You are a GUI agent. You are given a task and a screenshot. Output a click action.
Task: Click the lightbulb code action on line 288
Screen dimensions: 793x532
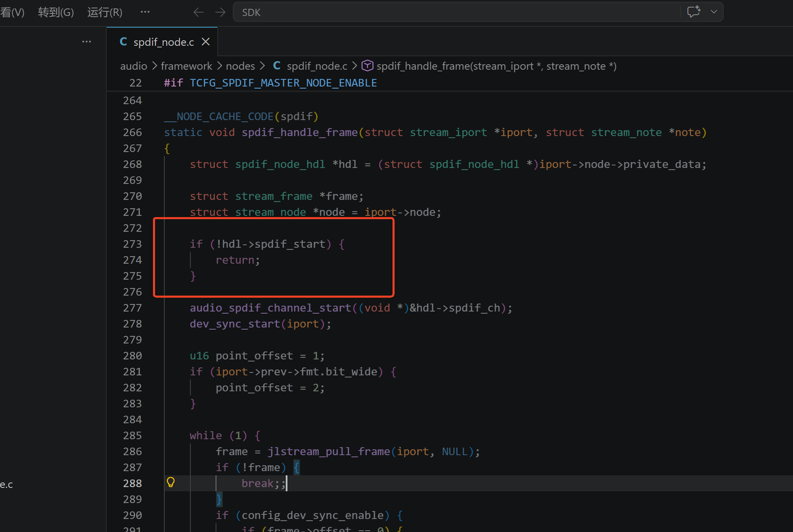click(x=171, y=482)
